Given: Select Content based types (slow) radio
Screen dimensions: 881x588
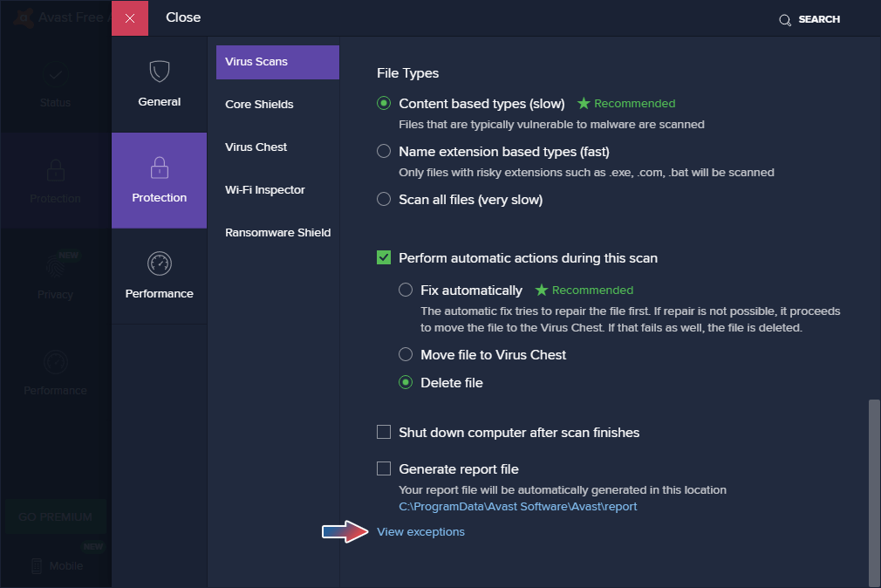Looking at the screenshot, I should click(x=384, y=104).
